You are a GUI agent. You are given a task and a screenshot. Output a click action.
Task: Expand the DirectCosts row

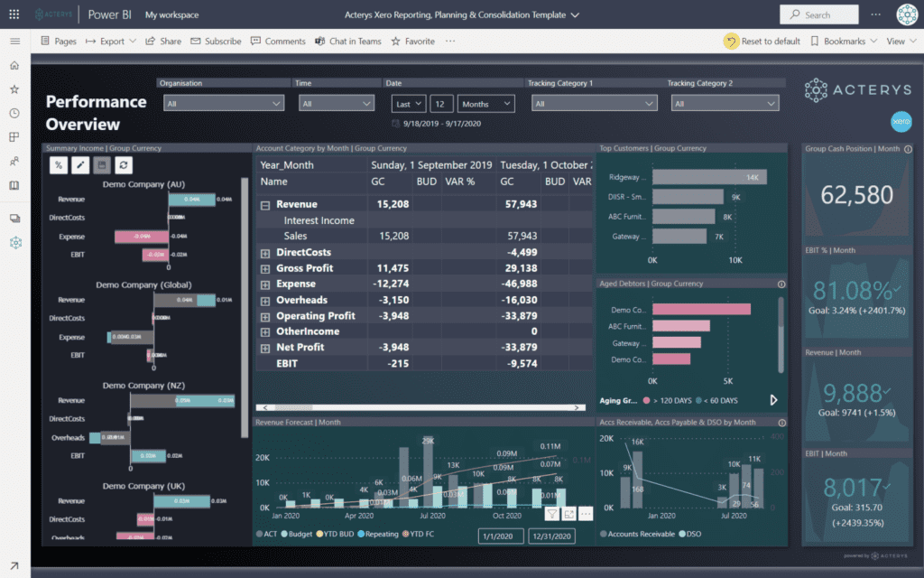coord(265,253)
